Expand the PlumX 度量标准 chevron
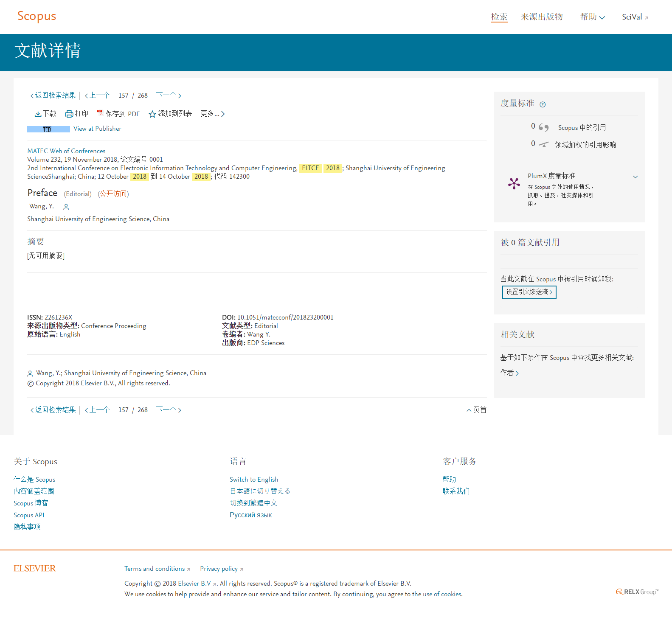 pos(635,177)
